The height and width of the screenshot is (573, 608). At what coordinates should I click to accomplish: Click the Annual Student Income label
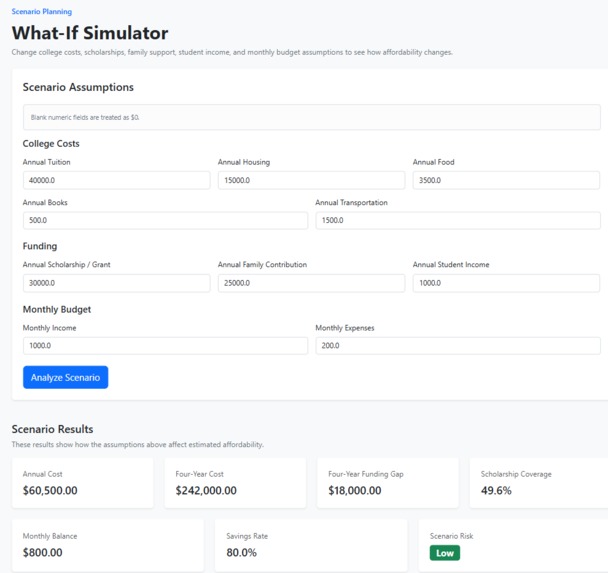451,265
